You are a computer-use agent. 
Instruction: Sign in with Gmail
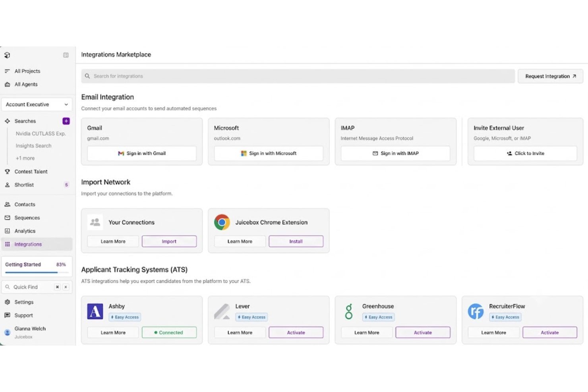pos(142,153)
